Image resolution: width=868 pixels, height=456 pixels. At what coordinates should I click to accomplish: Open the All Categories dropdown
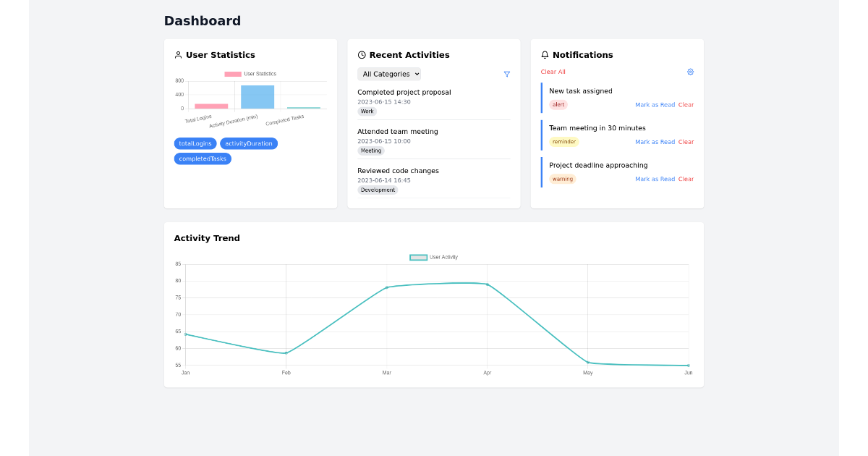[389, 74]
